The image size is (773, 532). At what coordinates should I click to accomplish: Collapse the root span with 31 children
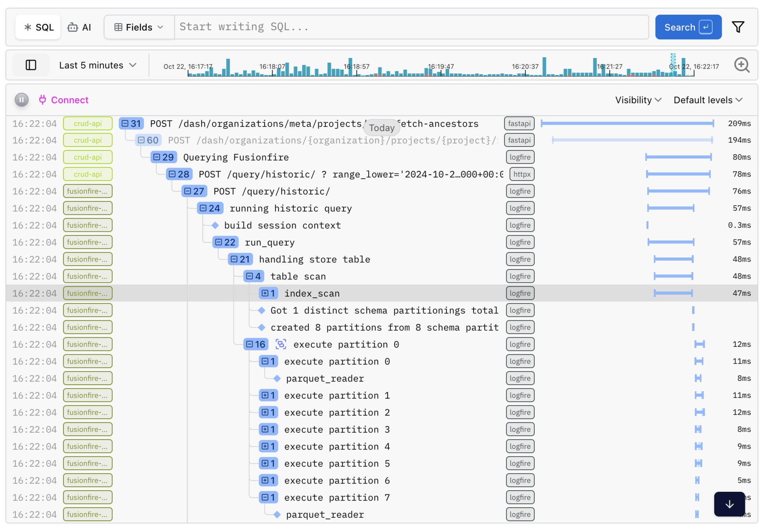(125, 124)
